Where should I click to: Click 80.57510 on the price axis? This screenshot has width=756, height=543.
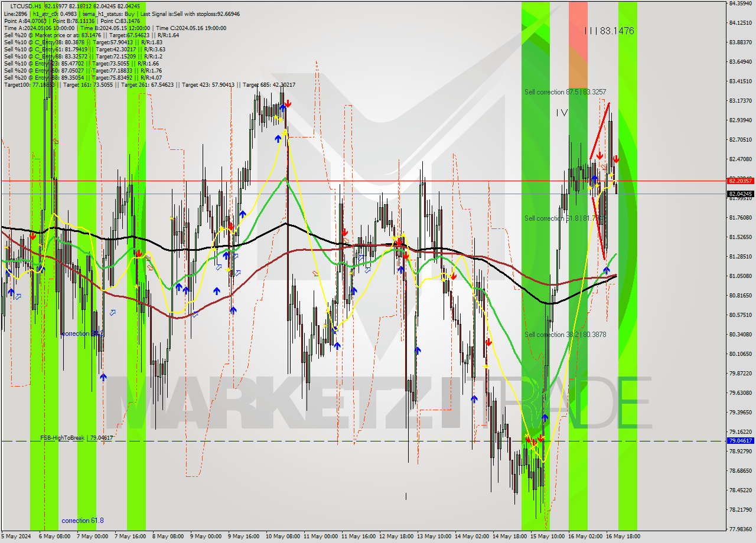741,315
